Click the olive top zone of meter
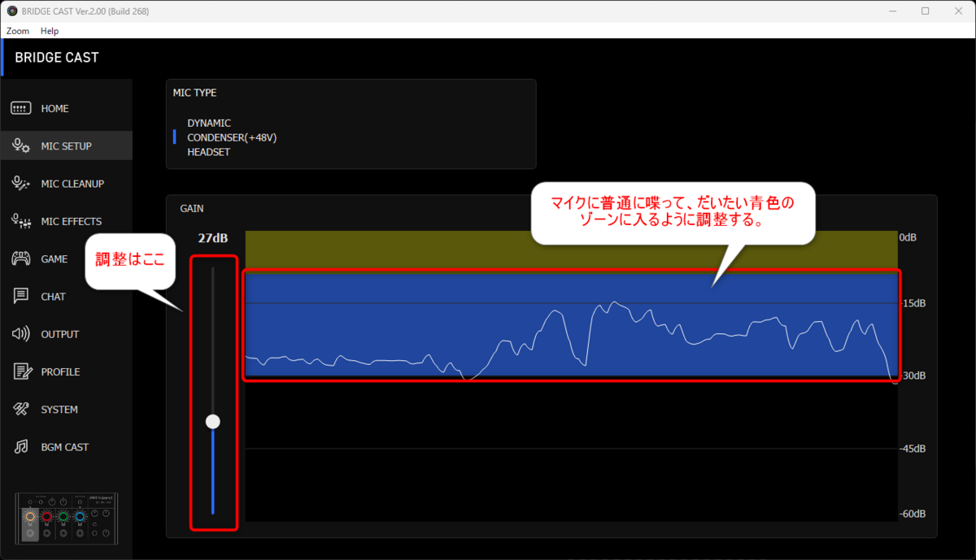This screenshot has height=560, width=976. pos(571,252)
